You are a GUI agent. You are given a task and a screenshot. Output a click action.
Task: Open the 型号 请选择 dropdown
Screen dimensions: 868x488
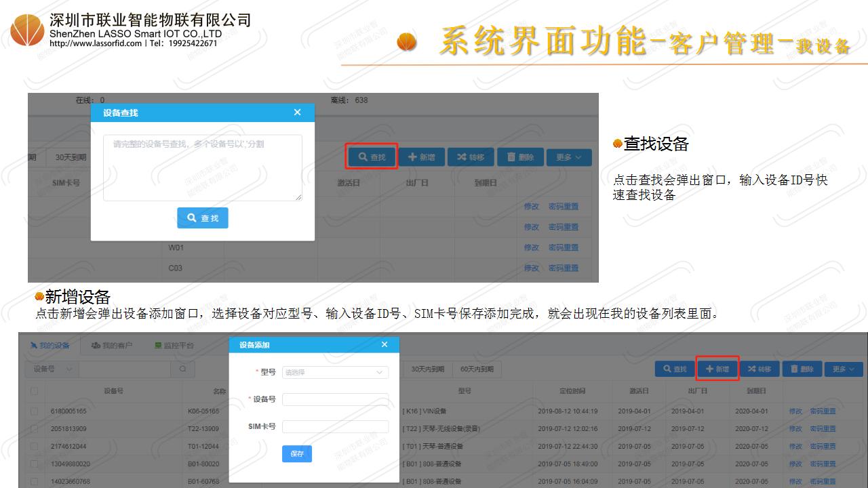pos(335,372)
